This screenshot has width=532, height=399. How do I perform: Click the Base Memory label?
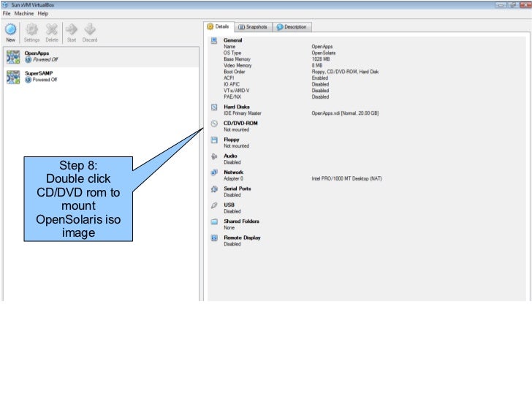coord(237,59)
